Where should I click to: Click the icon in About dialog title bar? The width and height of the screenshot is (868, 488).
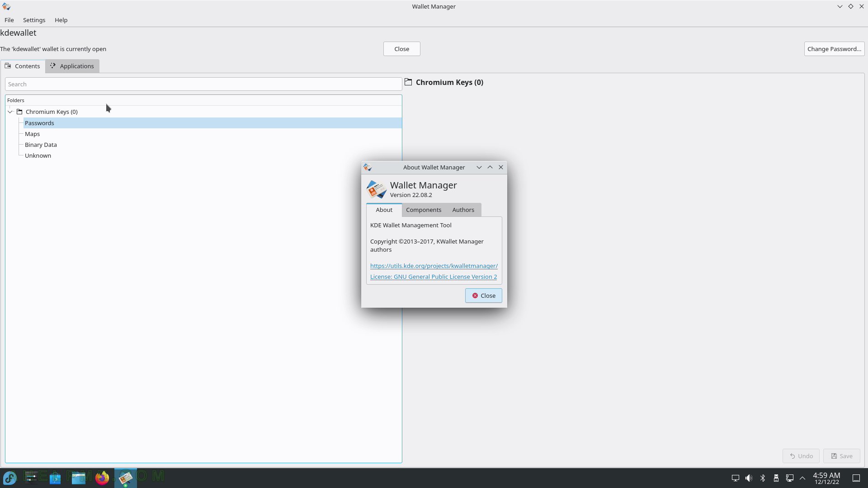368,167
